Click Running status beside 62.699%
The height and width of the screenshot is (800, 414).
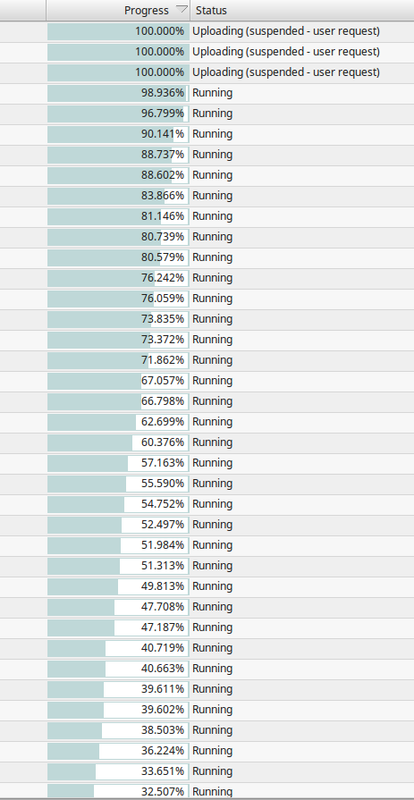(x=212, y=422)
